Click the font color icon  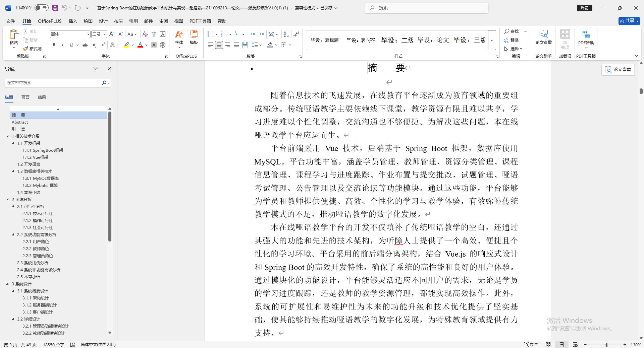(x=140, y=45)
